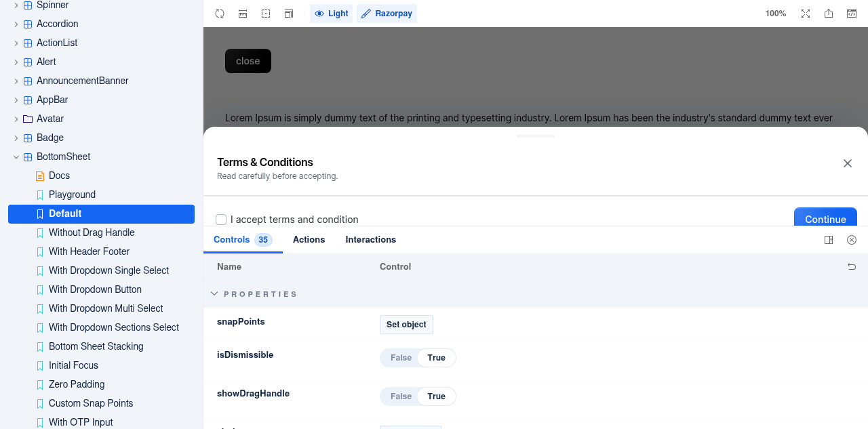Open the viewport size icon

[x=289, y=14]
